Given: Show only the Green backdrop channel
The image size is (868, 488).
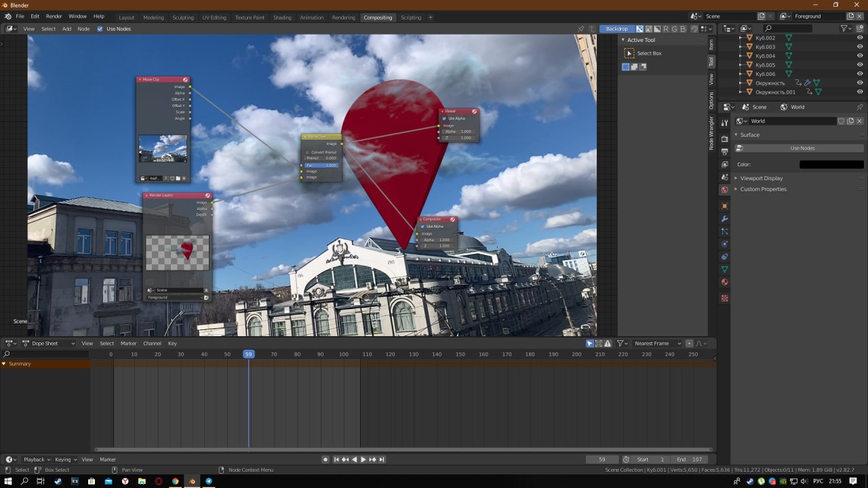Looking at the screenshot, I should pyautogui.click(x=675, y=28).
